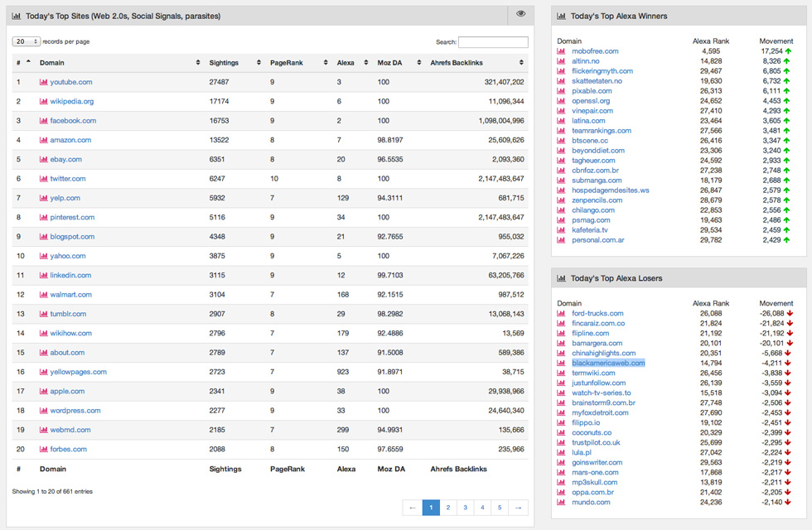This screenshot has width=812, height=530.
Task: Open the wordpress.com domain link
Action: pyautogui.click(x=75, y=411)
